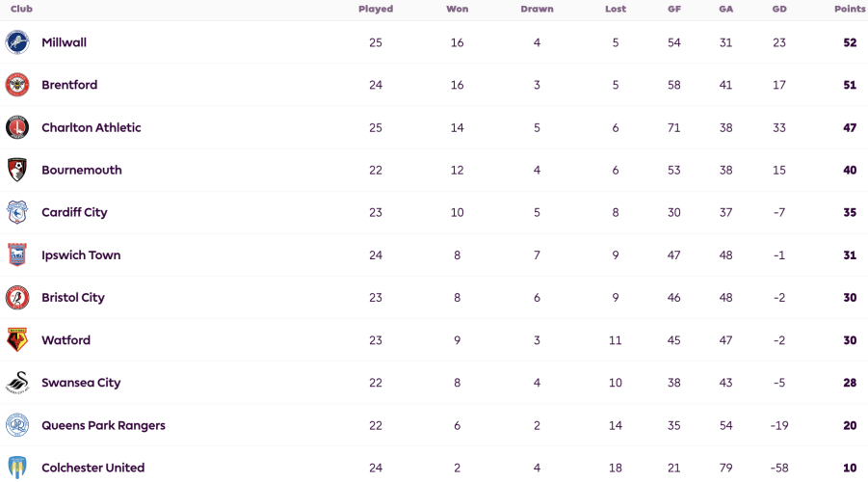Click the Millwall club crest
Viewport: 868px width, 482px height.
pos(17,42)
